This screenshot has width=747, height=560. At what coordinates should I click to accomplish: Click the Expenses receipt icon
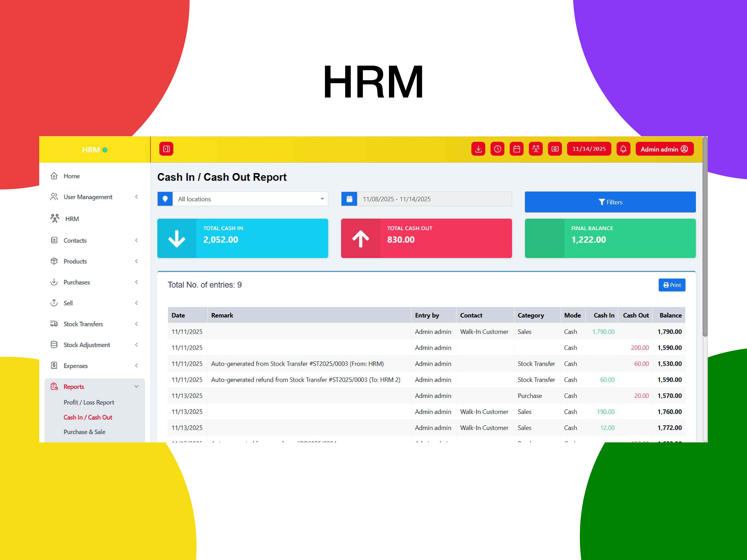pos(54,366)
